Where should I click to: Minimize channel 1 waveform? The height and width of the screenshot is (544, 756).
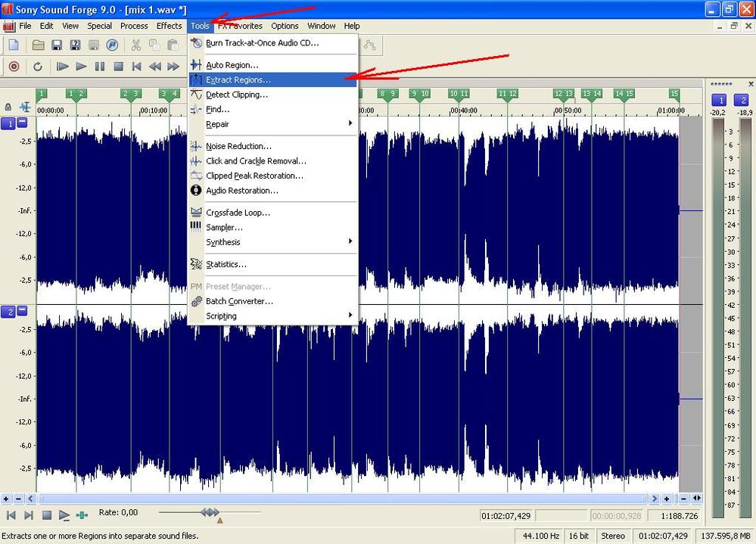pos(22,123)
